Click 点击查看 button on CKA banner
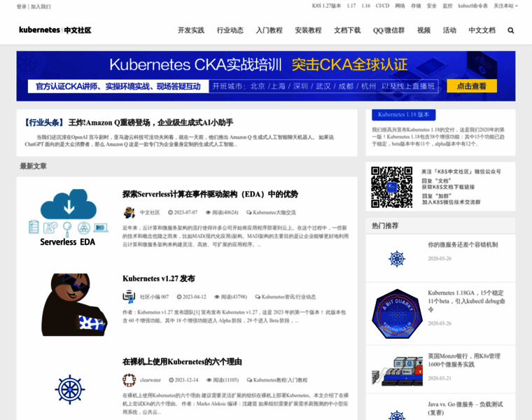 [x=472, y=86]
